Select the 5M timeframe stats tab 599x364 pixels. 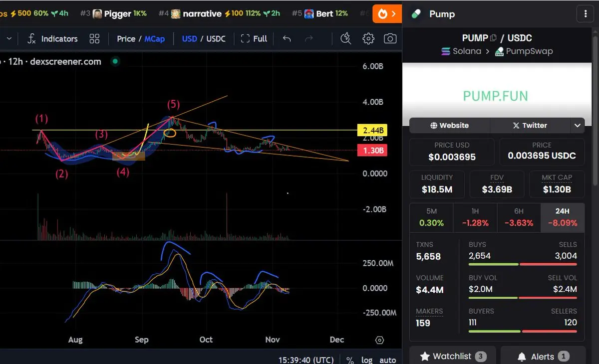coord(431,217)
